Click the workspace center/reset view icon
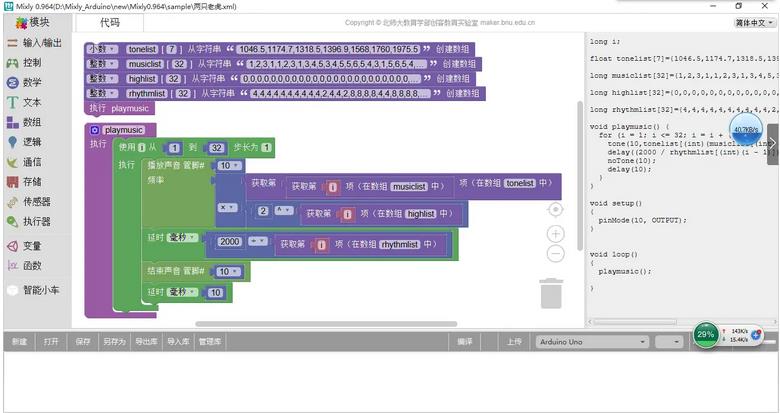Screen dimensions: 780x413 pyautogui.click(x=555, y=210)
